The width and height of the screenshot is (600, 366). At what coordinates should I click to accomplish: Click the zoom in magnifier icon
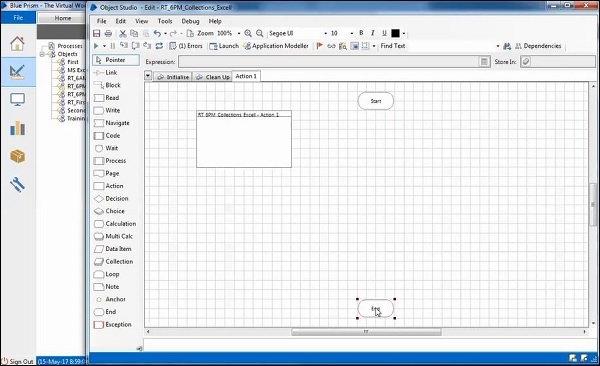click(x=248, y=33)
